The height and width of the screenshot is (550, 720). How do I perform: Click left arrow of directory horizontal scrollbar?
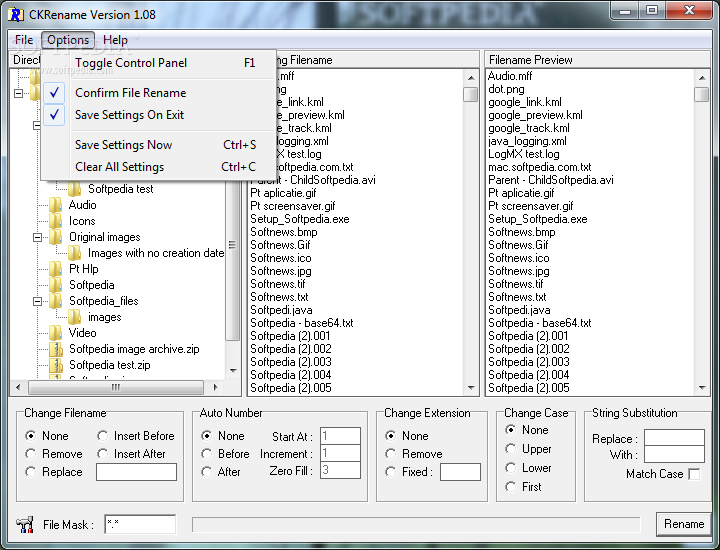pos(17,387)
